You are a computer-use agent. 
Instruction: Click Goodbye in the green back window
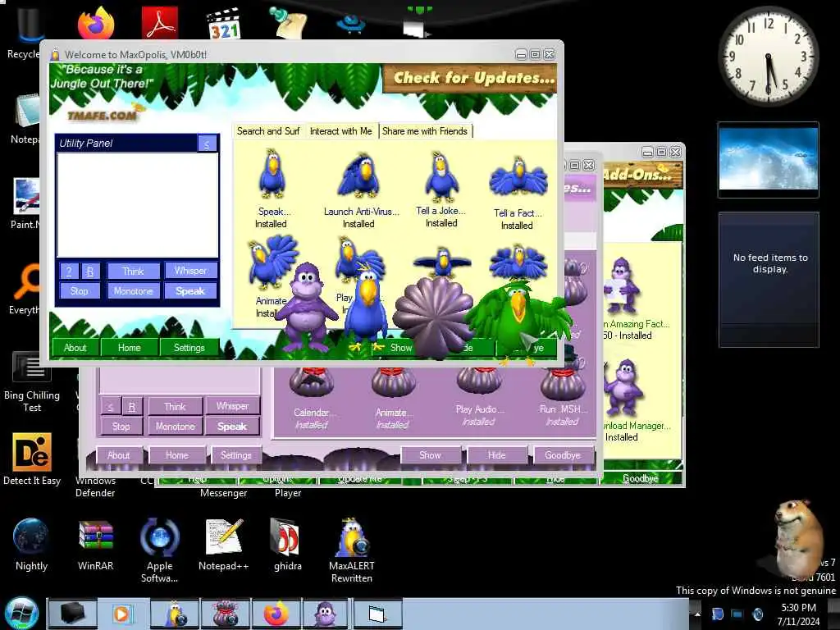[641, 478]
